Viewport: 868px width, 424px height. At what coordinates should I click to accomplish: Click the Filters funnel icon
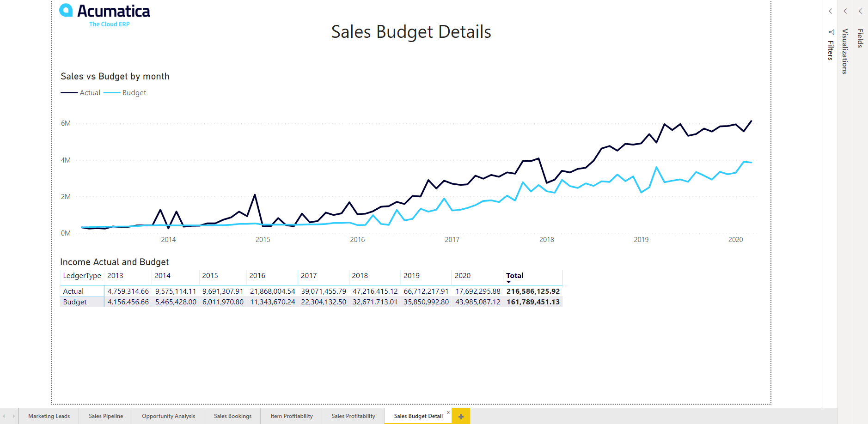pos(831,32)
